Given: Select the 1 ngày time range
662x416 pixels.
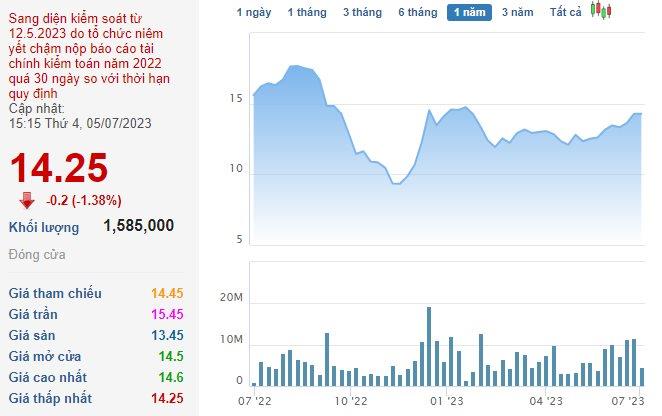Looking at the screenshot, I should pos(253,12).
